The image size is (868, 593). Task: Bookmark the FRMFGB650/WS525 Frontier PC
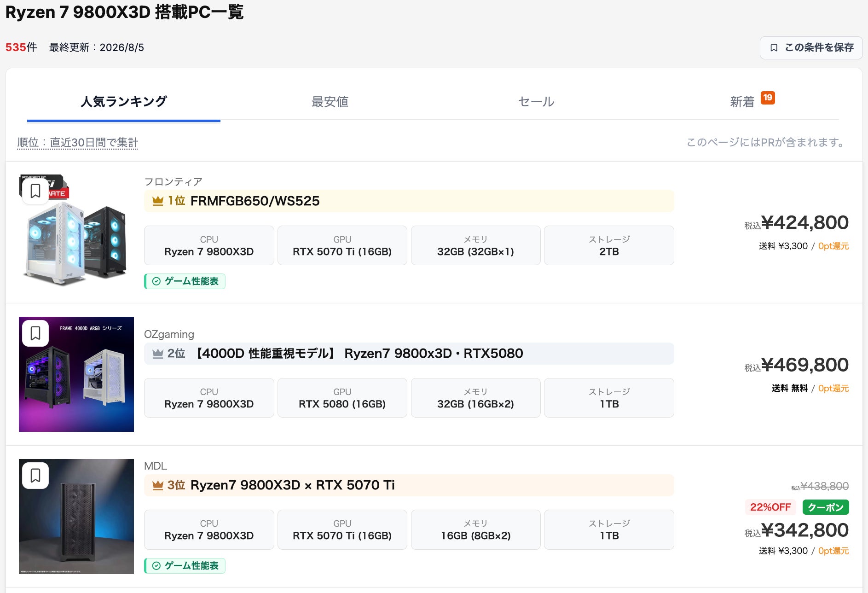(35, 191)
